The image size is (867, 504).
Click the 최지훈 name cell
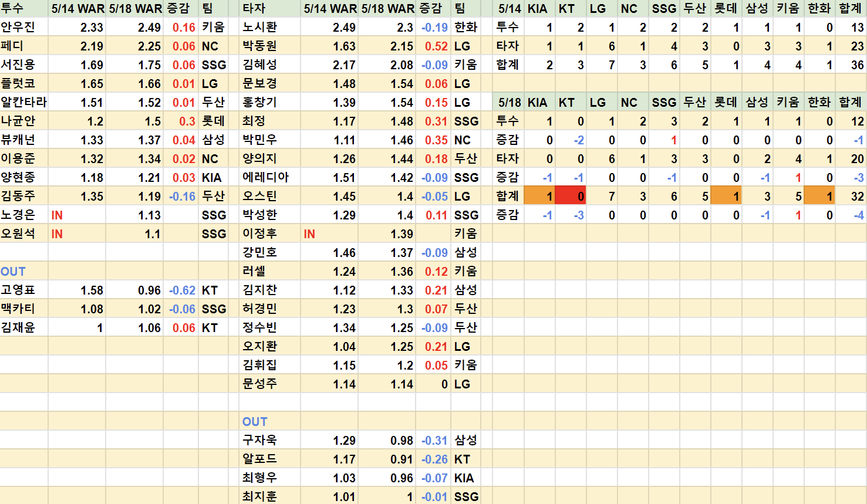259,497
